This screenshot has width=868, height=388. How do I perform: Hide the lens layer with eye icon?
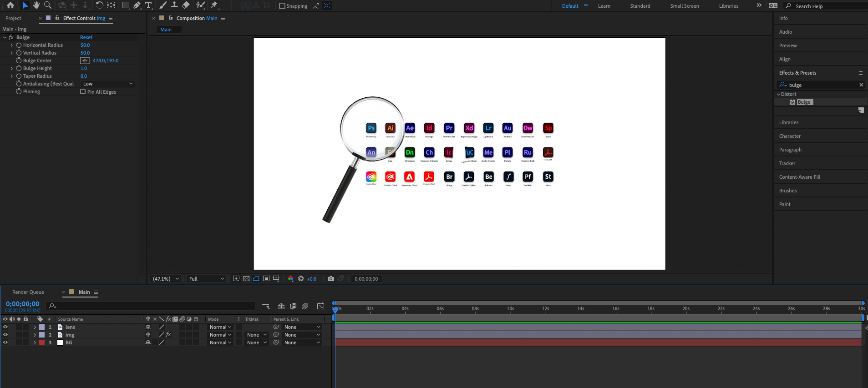5,327
